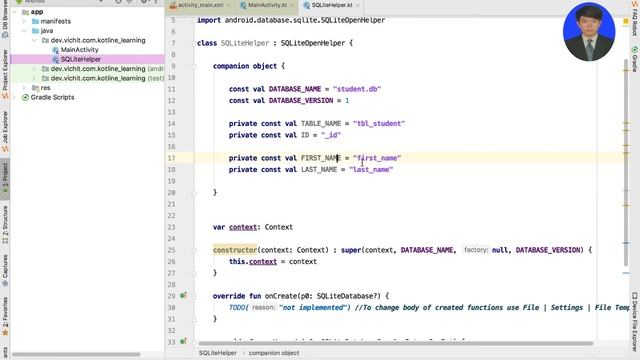Image resolution: width=640 pixels, height=360 pixels.
Task: Click line number 17 in the gutter
Action: (x=171, y=158)
